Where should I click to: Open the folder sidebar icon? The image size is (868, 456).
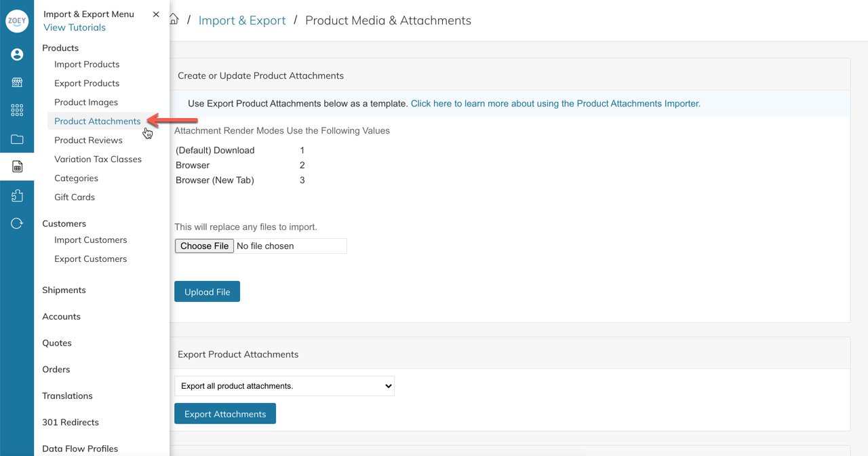(17, 139)
